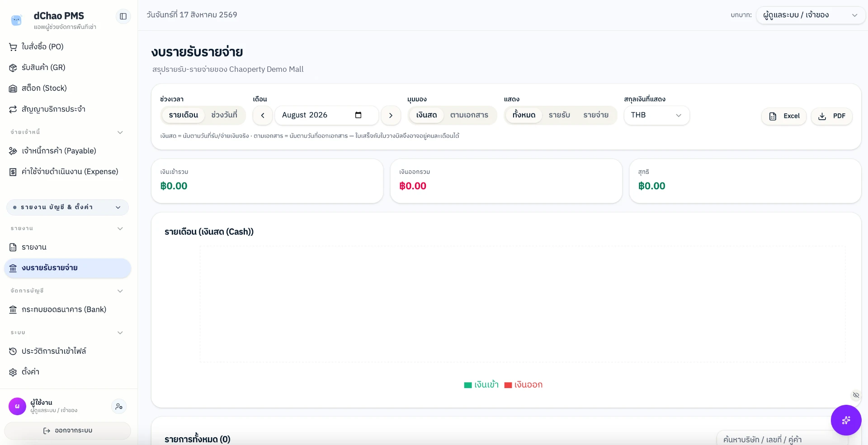Switch period to ช่วงวันที่

[224, 115]
